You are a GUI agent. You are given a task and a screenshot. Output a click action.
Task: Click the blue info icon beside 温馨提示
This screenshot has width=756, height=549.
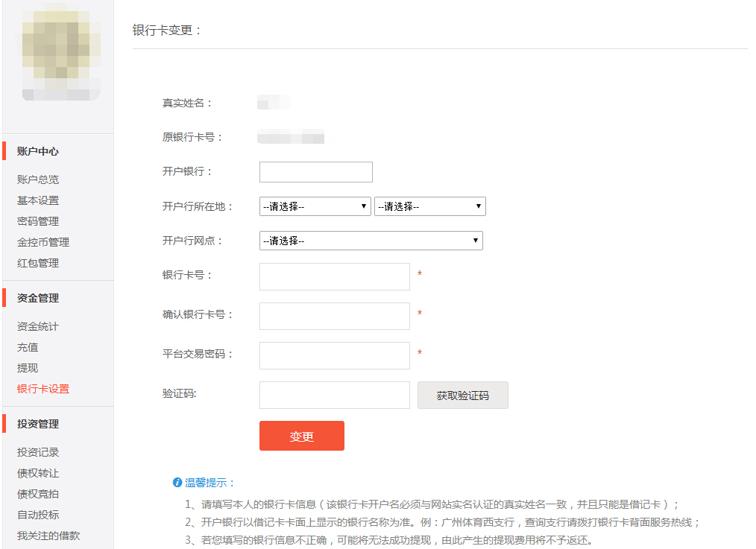click(177, 483)
